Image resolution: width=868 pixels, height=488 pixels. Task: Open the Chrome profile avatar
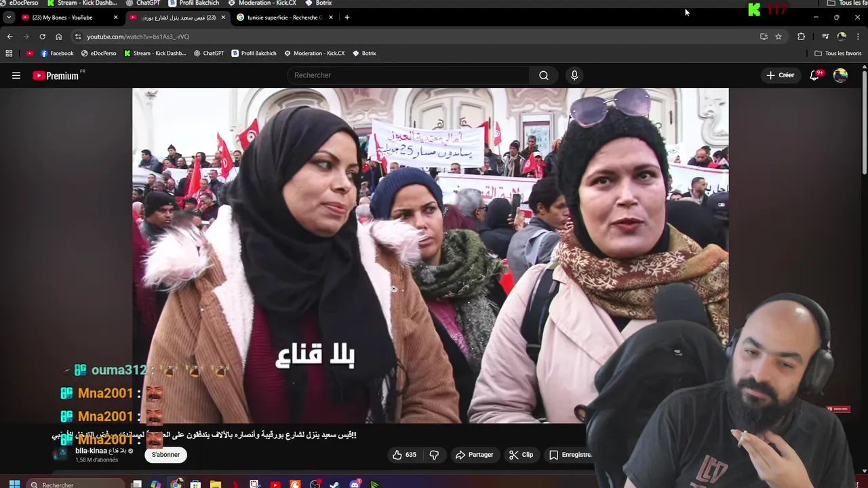click(x=842, y=37)
